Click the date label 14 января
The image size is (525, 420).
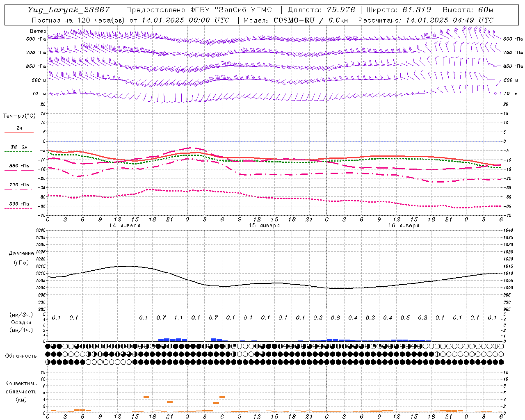125,226
